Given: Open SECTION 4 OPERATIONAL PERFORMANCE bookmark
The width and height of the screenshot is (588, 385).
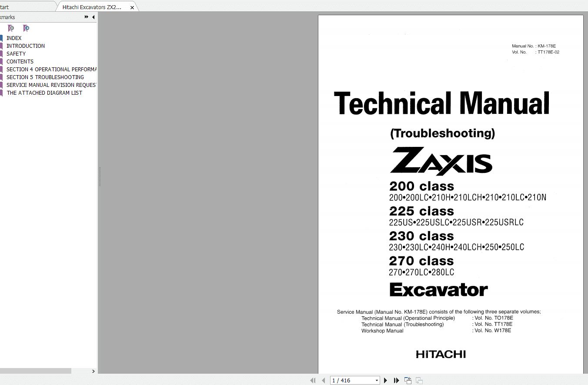Looking at the screenshot, I should click(x=51, y=70).
